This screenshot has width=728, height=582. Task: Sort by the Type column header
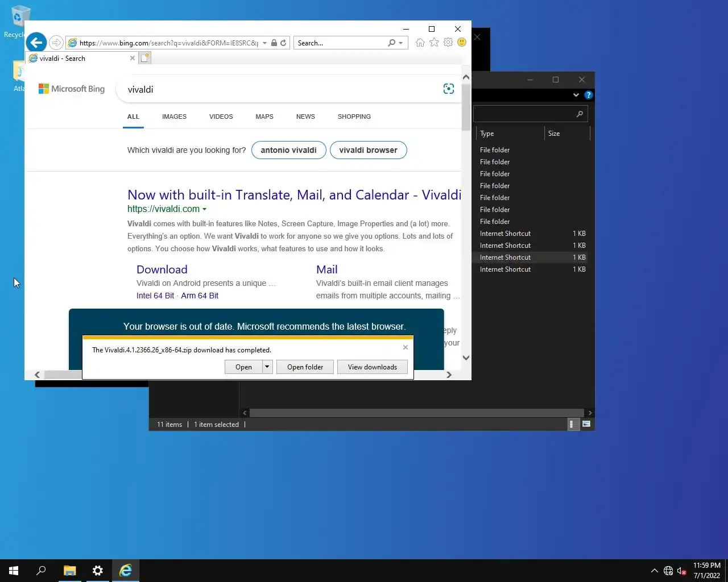510,134
